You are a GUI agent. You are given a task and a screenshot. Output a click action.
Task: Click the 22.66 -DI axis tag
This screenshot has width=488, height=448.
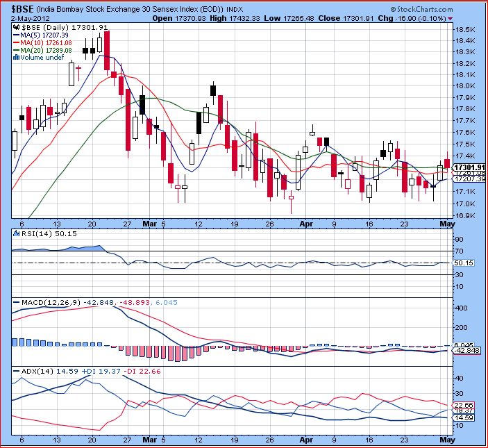pos(463,405)
